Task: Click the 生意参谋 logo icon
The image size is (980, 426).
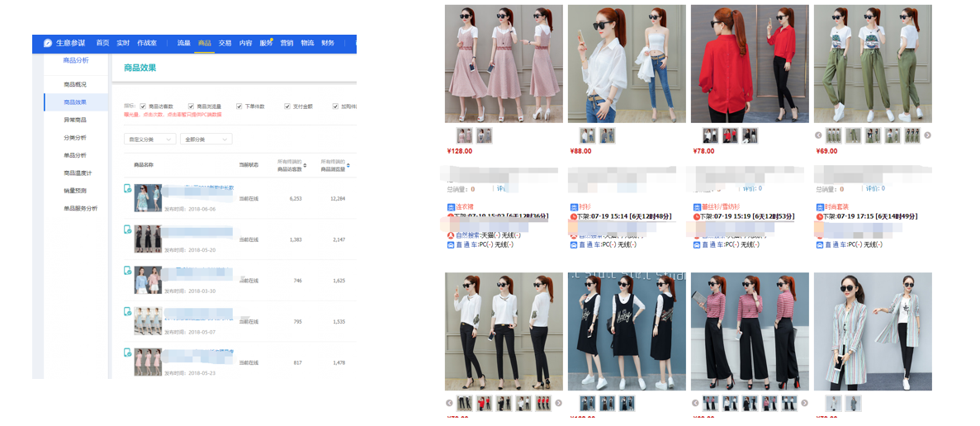Action: (x=48, y=43)
